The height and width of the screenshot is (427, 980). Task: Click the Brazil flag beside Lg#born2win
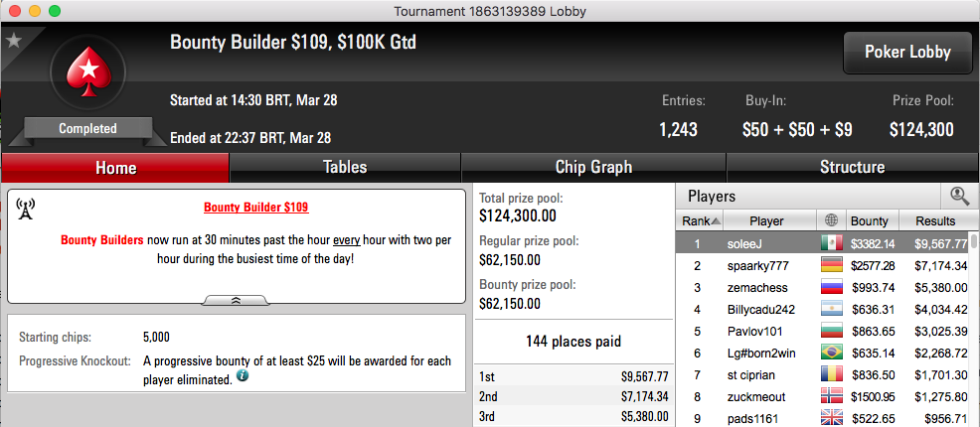pyautogui.click(x=831, y=353)
